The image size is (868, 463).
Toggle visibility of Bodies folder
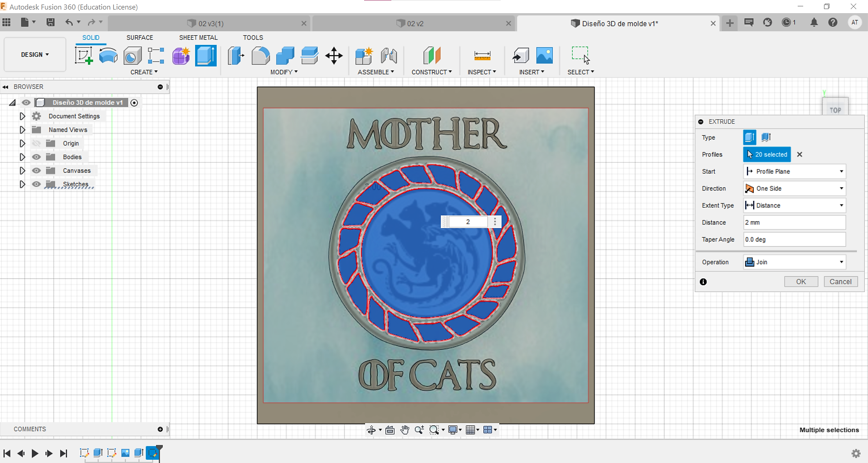[36, 157]
